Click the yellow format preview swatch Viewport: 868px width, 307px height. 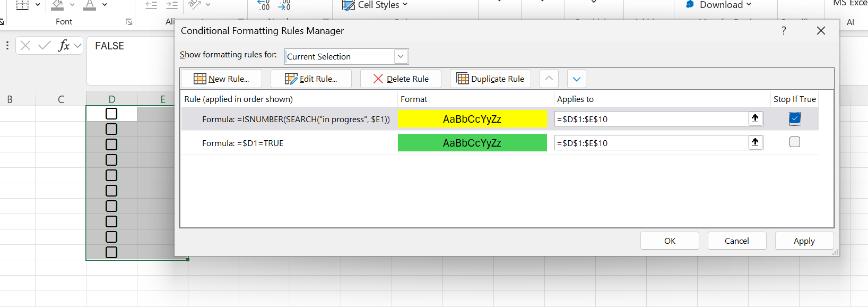[472, 119]
